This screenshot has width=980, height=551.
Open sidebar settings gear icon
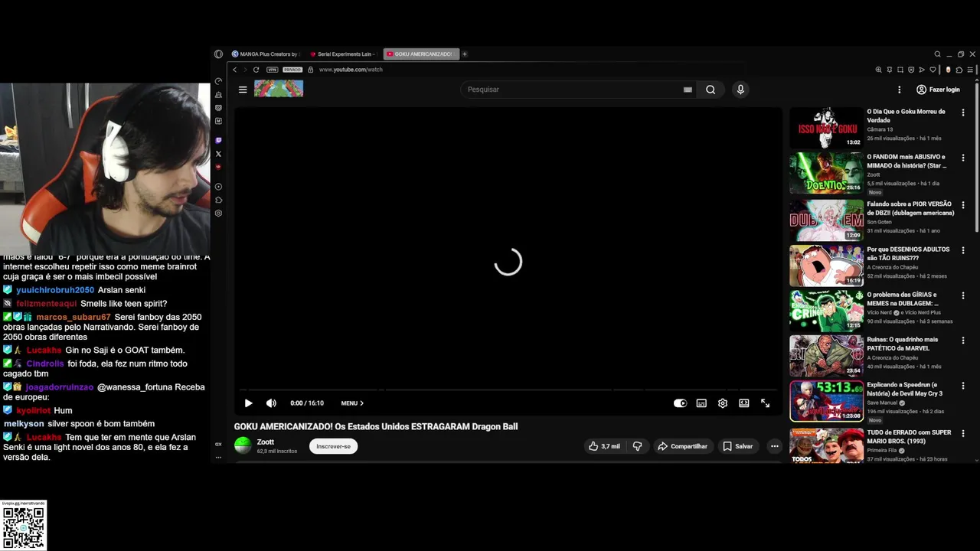tap(218, 214)
